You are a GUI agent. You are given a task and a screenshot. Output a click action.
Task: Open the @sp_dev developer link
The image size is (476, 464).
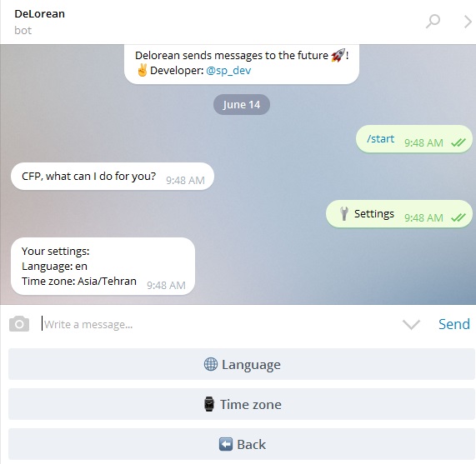point(228,70)
